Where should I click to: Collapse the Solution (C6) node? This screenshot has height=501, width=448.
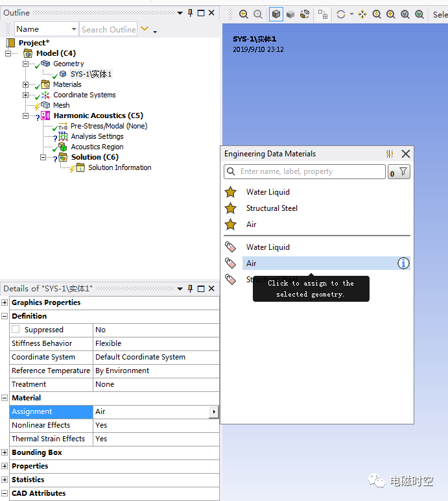pyautogui.click(x=43, y=157)
